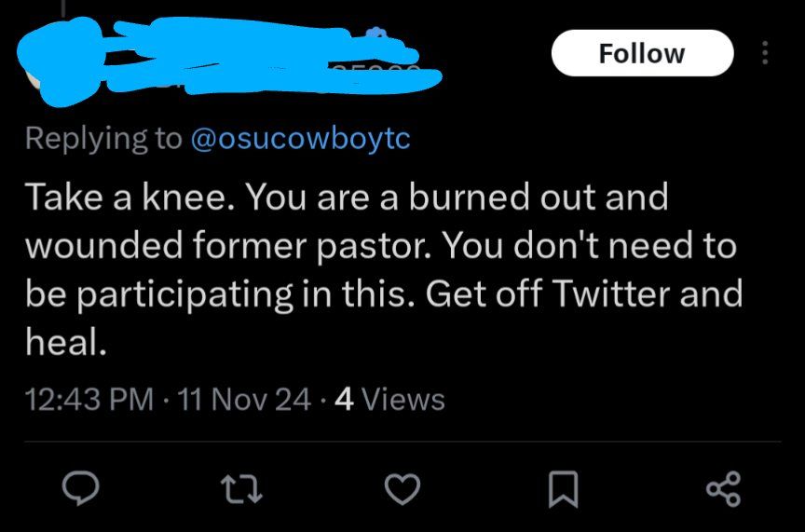This screenshot has height=532, width=805.
Task: Open the three-dot more options menu
Action: (x=765, y=53)
